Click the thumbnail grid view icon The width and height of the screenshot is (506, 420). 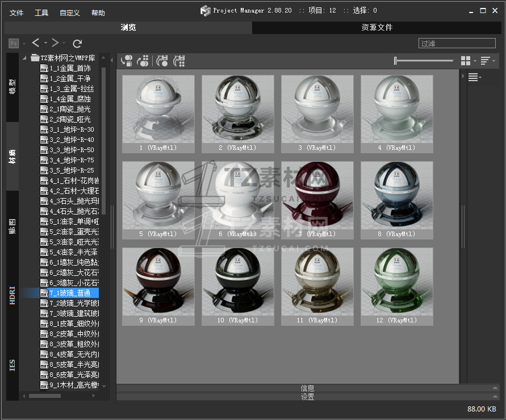point(466,61)
